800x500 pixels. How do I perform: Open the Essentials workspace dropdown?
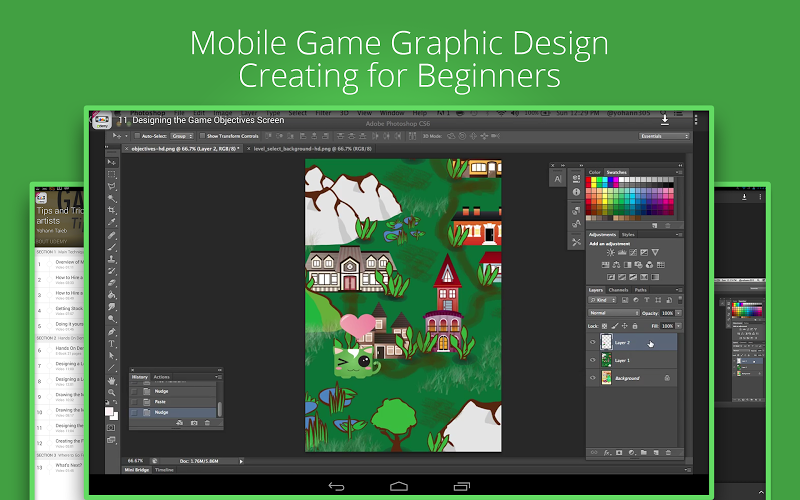pyautogui.click(x=664, y=135)
